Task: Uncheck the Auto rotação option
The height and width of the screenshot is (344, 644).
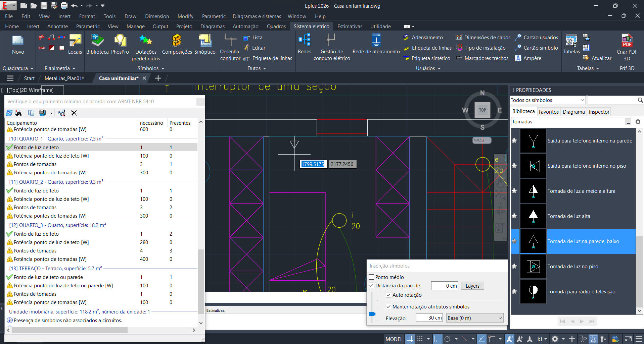Action: [388, 295]
